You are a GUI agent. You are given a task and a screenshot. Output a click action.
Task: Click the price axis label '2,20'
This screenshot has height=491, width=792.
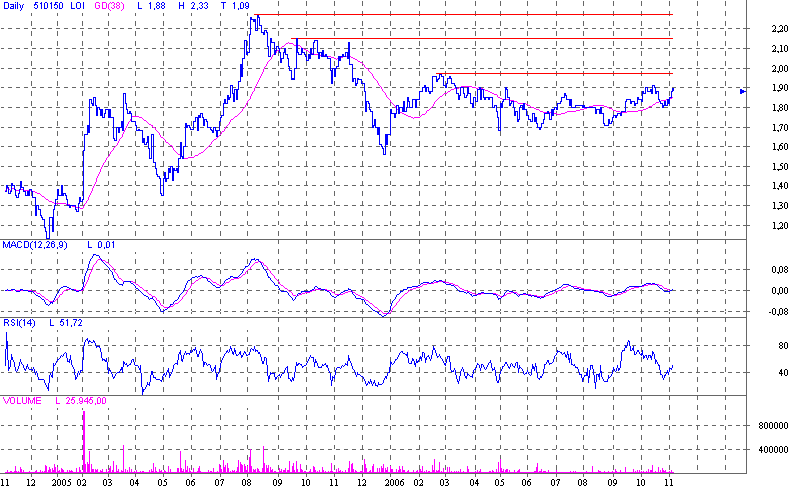pos(780,29)
